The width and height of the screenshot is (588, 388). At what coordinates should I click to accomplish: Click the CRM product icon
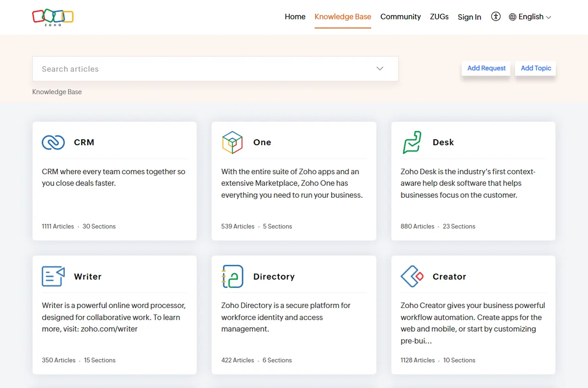[53, 142]
